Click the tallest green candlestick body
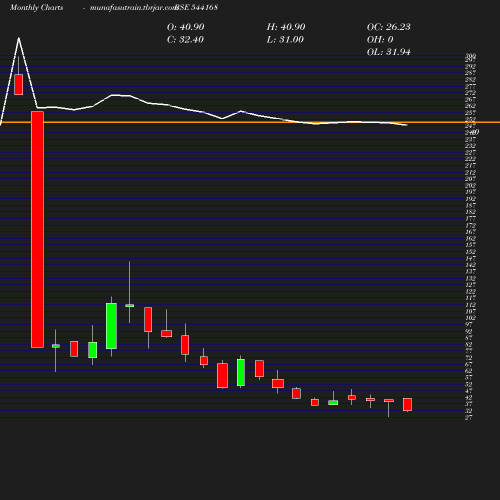 coord(111,326)
